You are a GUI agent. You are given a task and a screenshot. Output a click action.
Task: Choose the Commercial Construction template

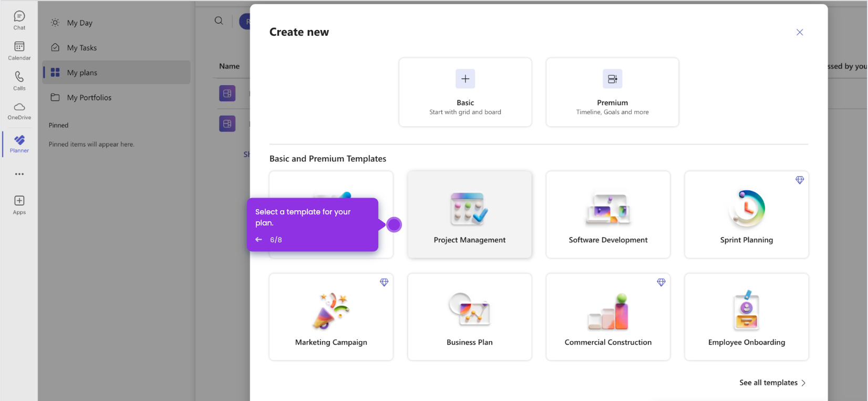point(608,317)
